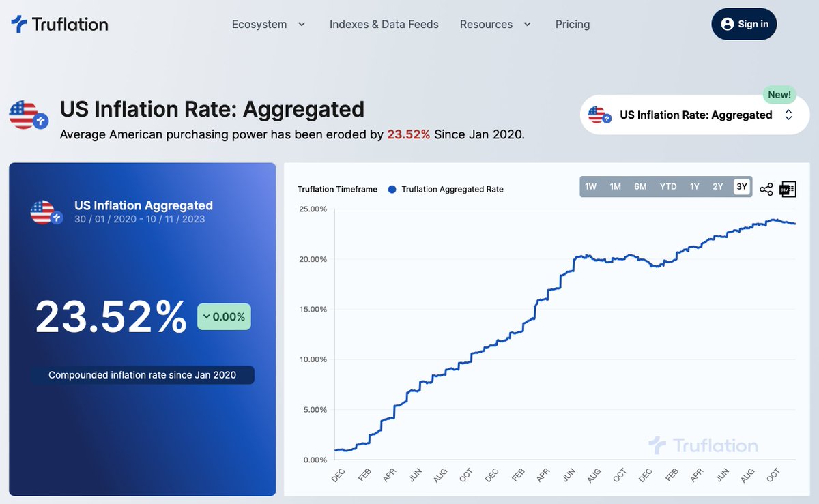Select the 2Y timeframe
Image resolution: width=819 pixels, height=504 pixels.
(x=718, y=187)
